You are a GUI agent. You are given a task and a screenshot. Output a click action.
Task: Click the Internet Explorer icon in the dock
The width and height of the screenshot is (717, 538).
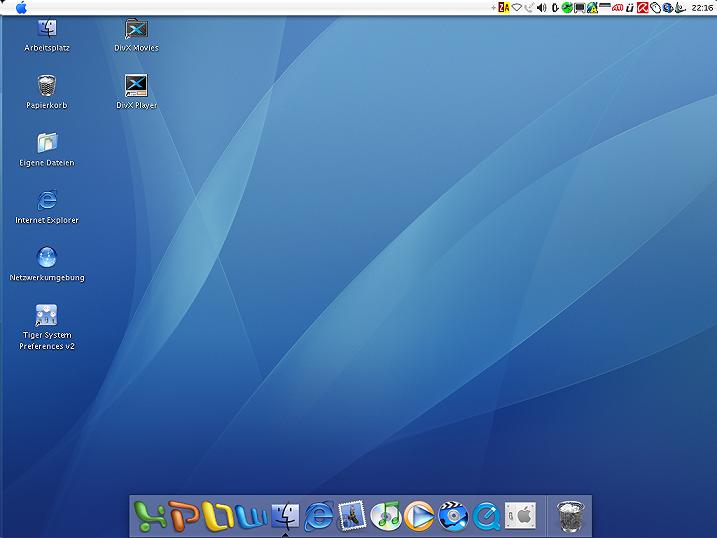[x=319, y=515]
